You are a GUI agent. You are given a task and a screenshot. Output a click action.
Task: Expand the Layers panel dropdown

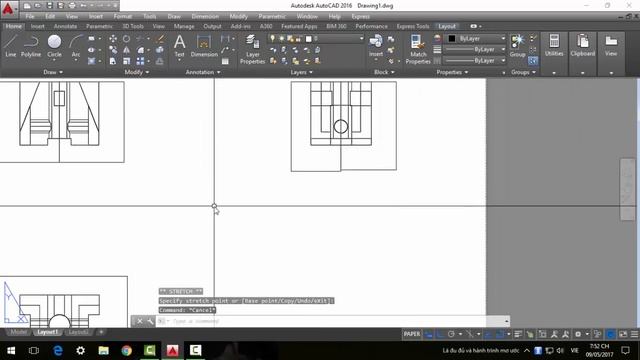coord(302,72)
